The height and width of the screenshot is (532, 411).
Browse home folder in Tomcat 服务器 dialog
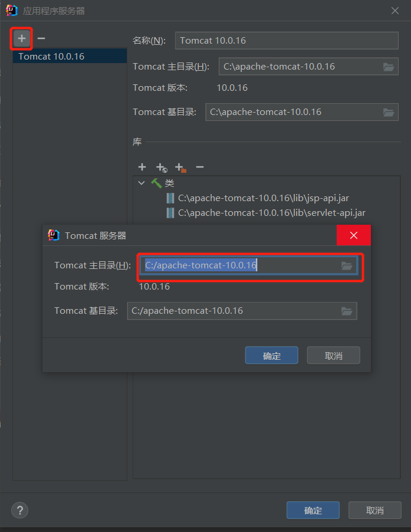(347, 265)
